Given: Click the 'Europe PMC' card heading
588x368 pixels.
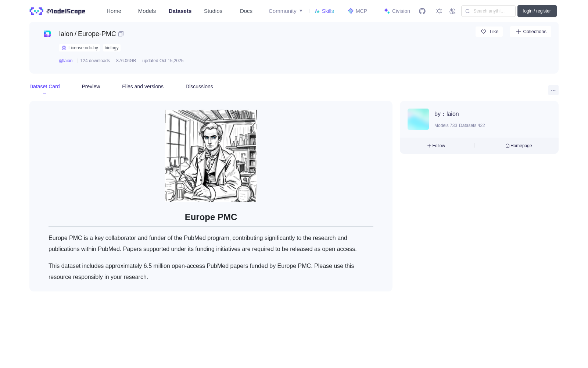Looking at the screenshot, I should [x=211, y=217].
